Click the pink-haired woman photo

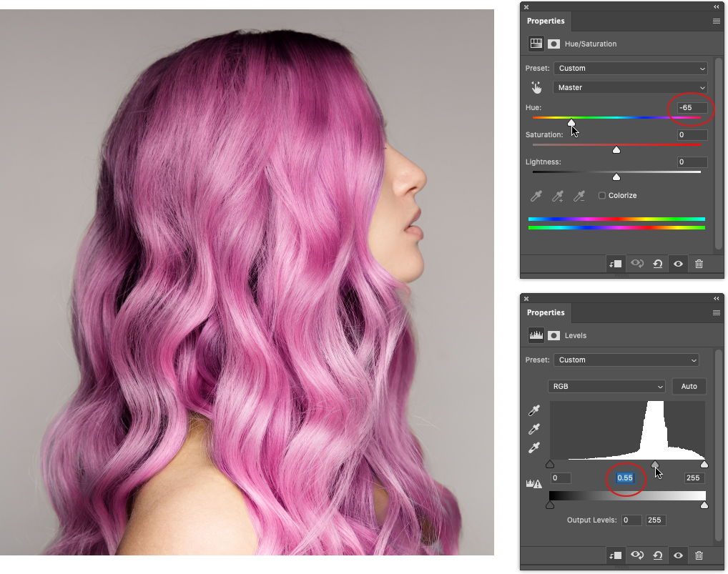point(247,282)
